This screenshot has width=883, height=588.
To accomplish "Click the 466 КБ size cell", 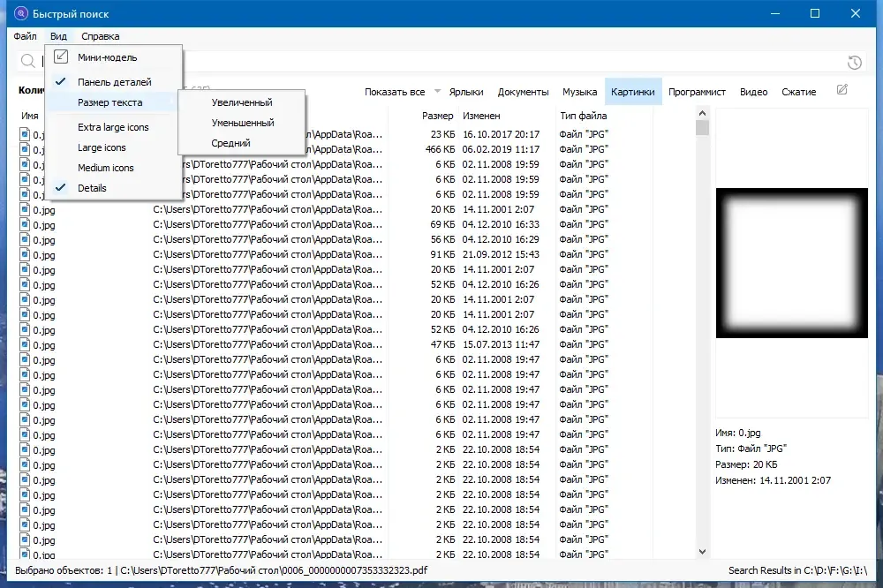I will 440,149.
